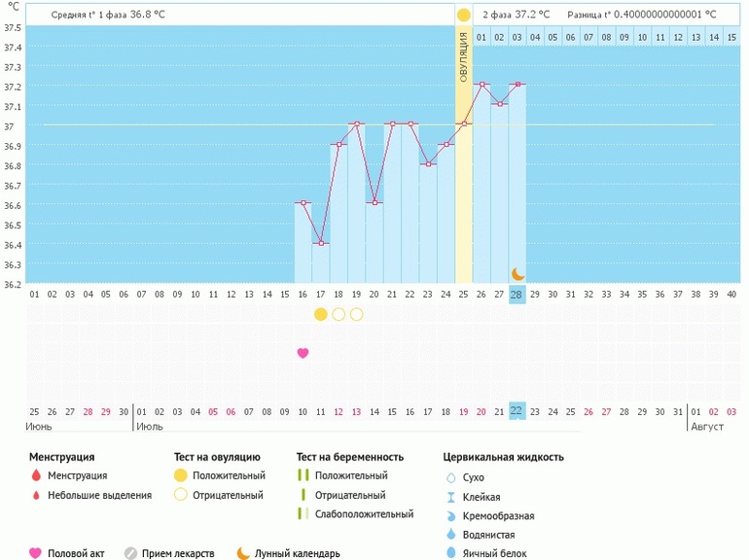The image size is (749, 560).
Task: Click the 2 фаза 37.2 °C header text
Action: click(x=516, y=15)
